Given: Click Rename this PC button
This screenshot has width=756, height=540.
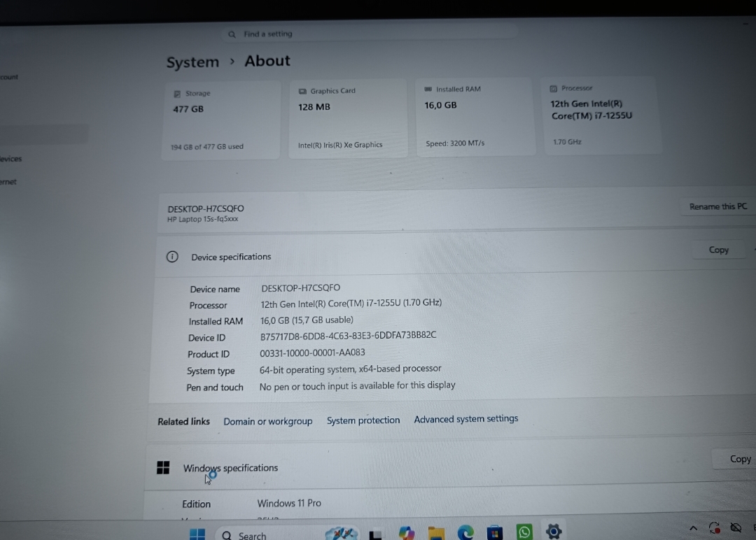Looking at the screenshot, I should coord(718,206).
